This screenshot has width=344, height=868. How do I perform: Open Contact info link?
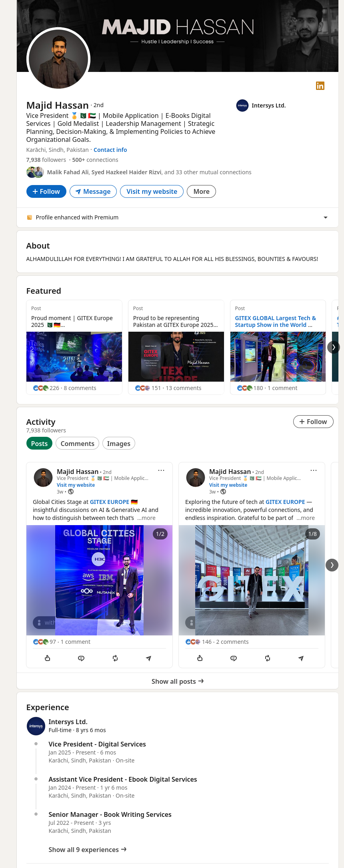[x=110, y=150]
